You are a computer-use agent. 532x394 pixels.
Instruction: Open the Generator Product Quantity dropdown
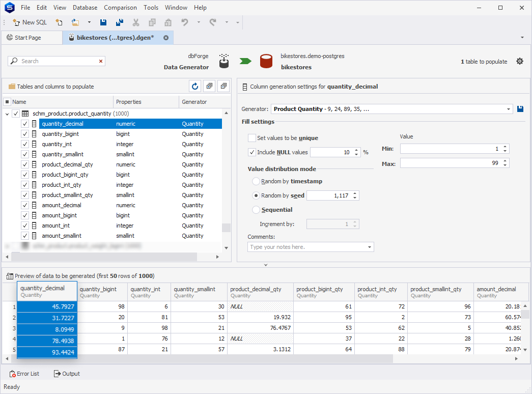[x=508, y=109]
